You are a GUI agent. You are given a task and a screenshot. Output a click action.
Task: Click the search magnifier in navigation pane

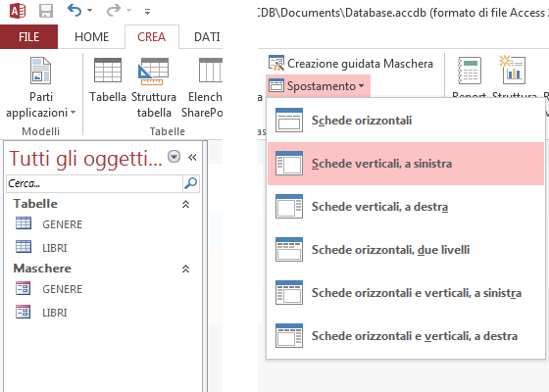(191, 183)
